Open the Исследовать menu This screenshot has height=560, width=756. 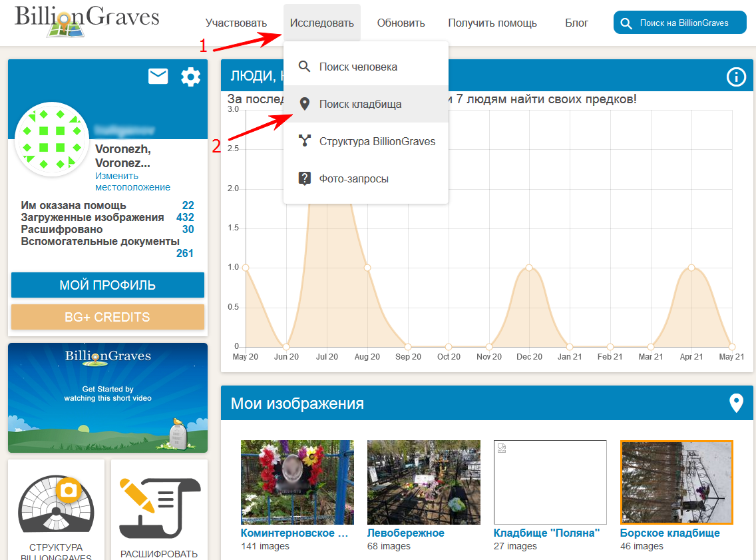click(x=321, y=23)
